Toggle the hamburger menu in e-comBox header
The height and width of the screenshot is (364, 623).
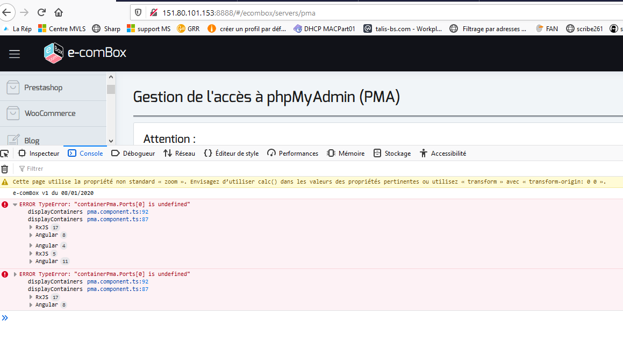(15, 54)
